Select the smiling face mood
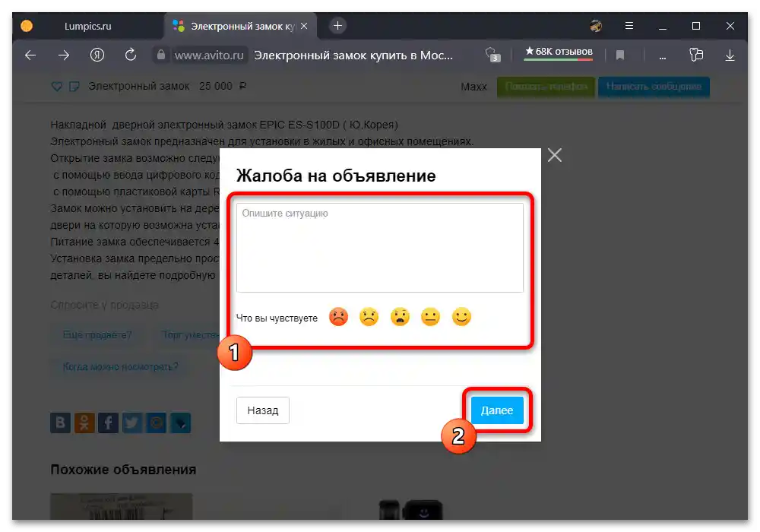Image resolution: width=760 pixels, height=532 pixels. (462, 317)
